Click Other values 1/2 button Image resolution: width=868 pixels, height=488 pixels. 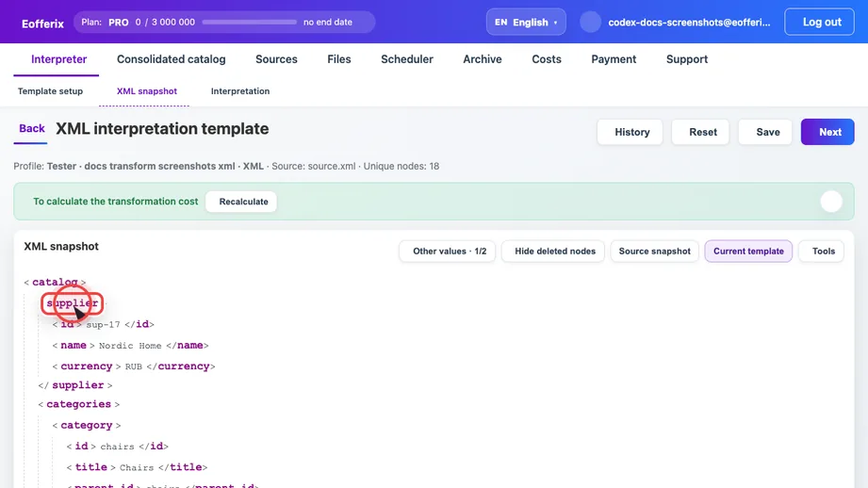(x=448, y=252)
